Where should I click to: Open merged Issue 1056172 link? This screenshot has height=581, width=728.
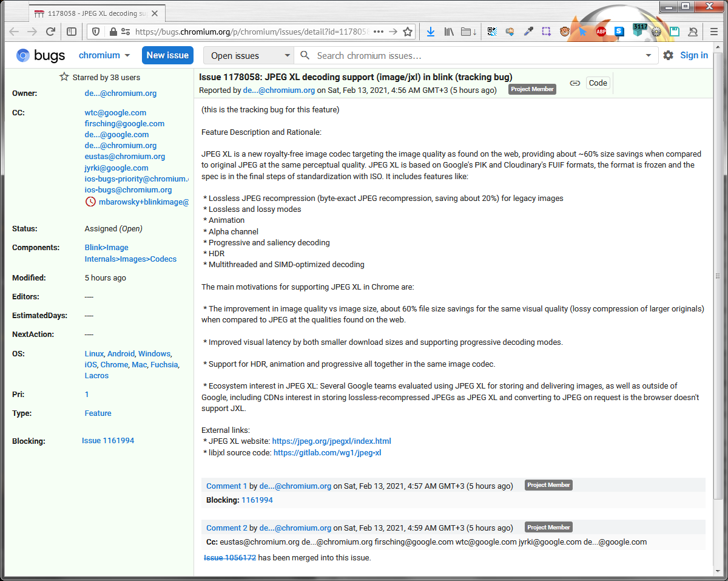click(x=230, y=558)
